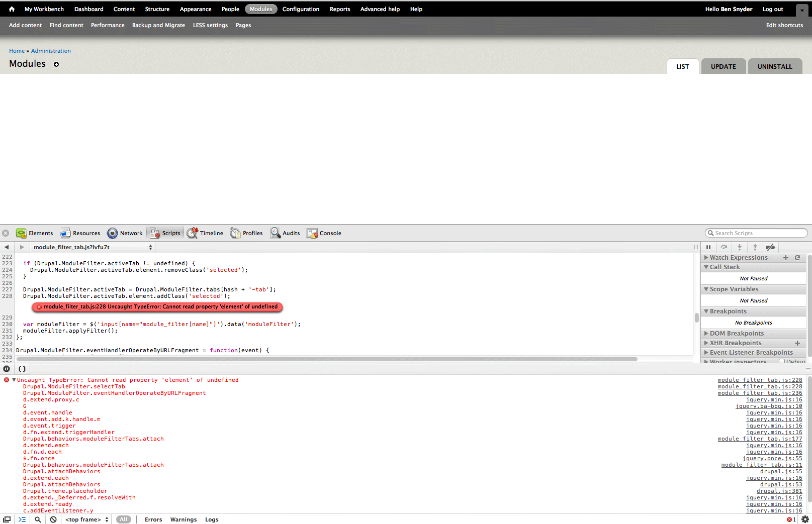812x524 pixels.
Task: Switch to the Network panel
Action: coord(125,233)
